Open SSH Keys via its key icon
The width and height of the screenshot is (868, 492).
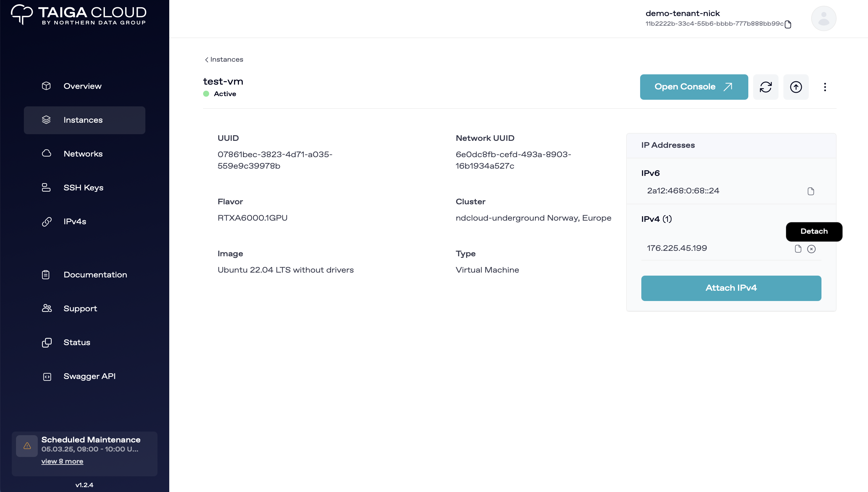coord(46,188)
